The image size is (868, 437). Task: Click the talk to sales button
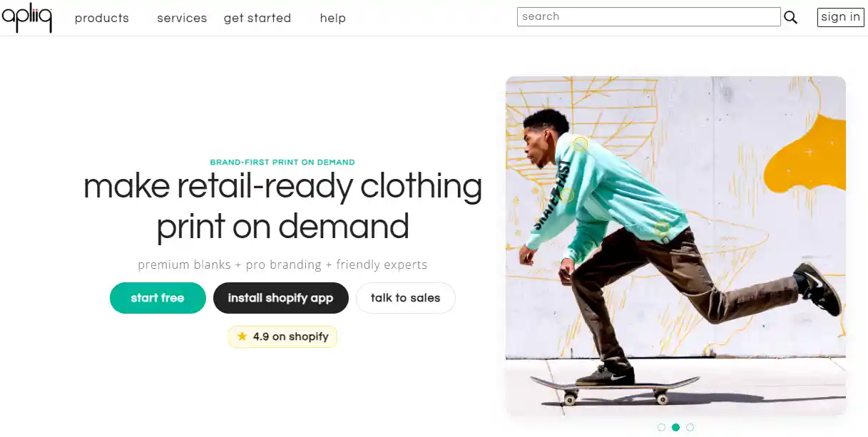pyautogui.click(x=405, y=298)
